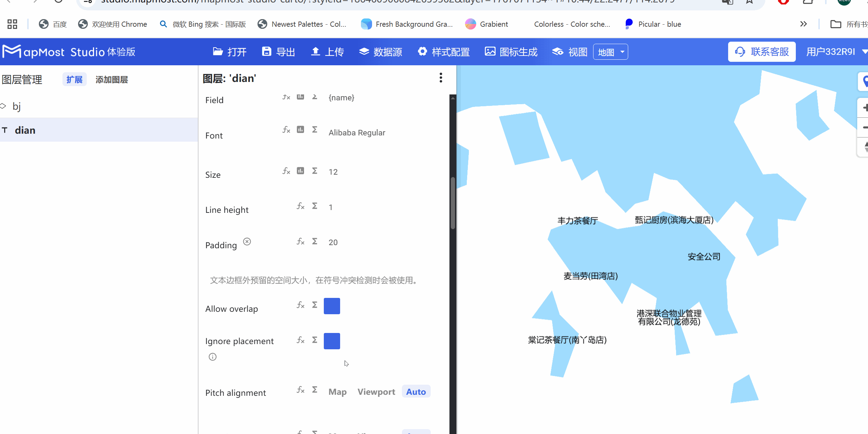The height and width of the screenshot is (434, 868).
Task: Toggle the Allow overlap setting
Action: click(331, 306)
